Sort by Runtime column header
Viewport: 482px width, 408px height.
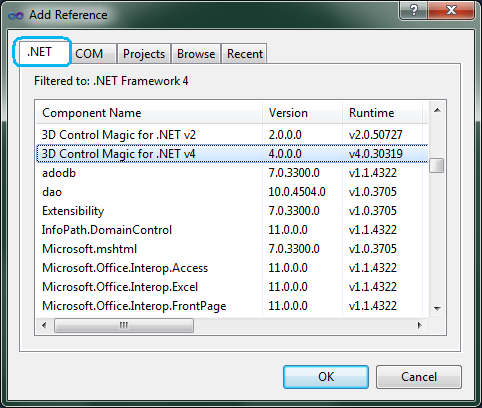click(x=382, y=113)
